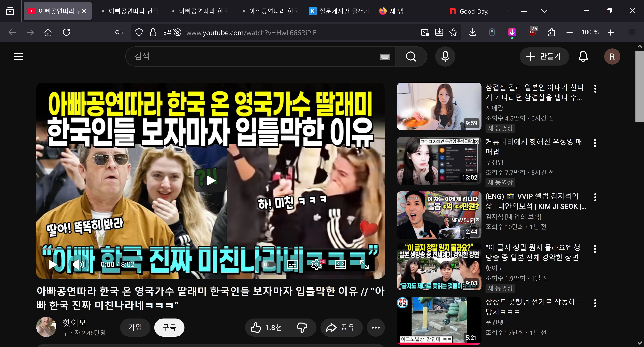
Task: Click into the 검색 search field
Action: tap(250, 56)
